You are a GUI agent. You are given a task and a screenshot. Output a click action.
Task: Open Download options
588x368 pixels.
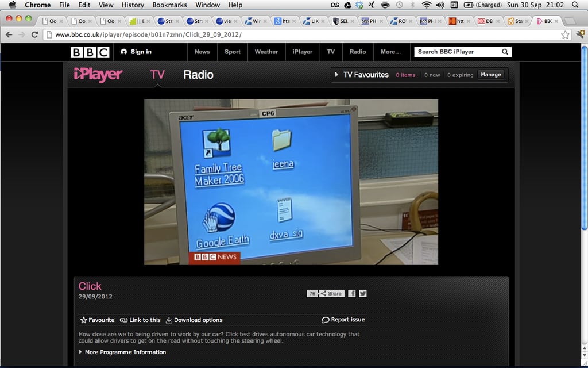pos(194,320)
